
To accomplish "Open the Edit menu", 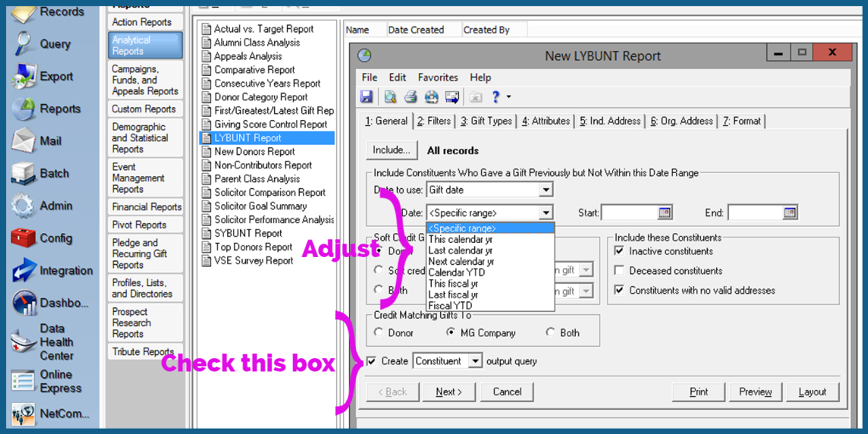I will (398, 77).
